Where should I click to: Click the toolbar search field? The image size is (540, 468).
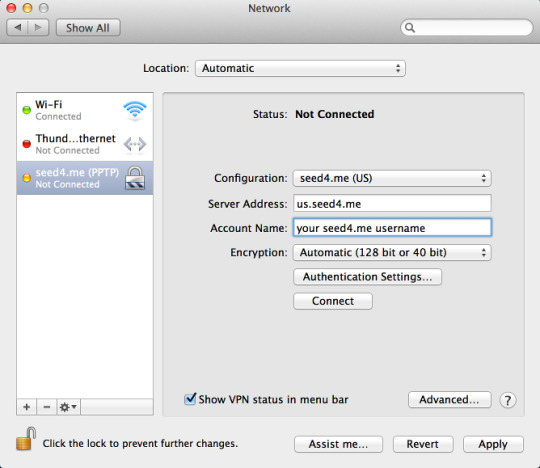(x=467, y=28)
